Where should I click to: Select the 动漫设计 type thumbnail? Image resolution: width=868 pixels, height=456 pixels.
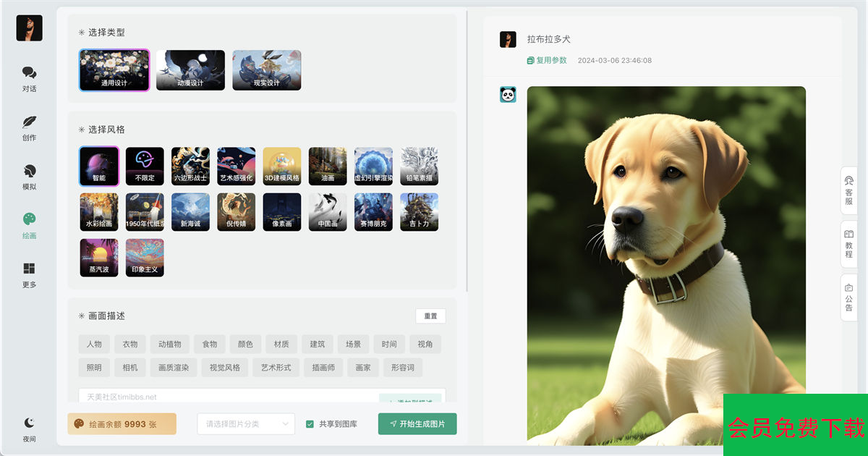(190, 70)
